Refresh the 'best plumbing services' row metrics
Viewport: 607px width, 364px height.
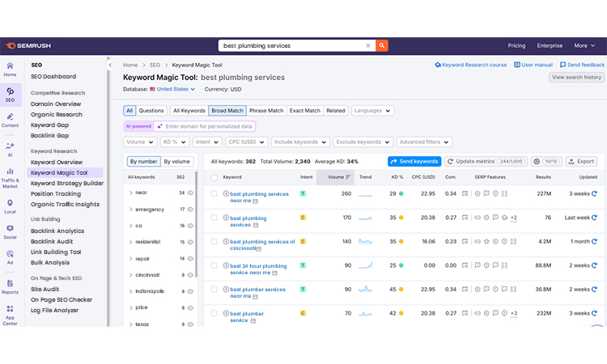coord(594,218)
